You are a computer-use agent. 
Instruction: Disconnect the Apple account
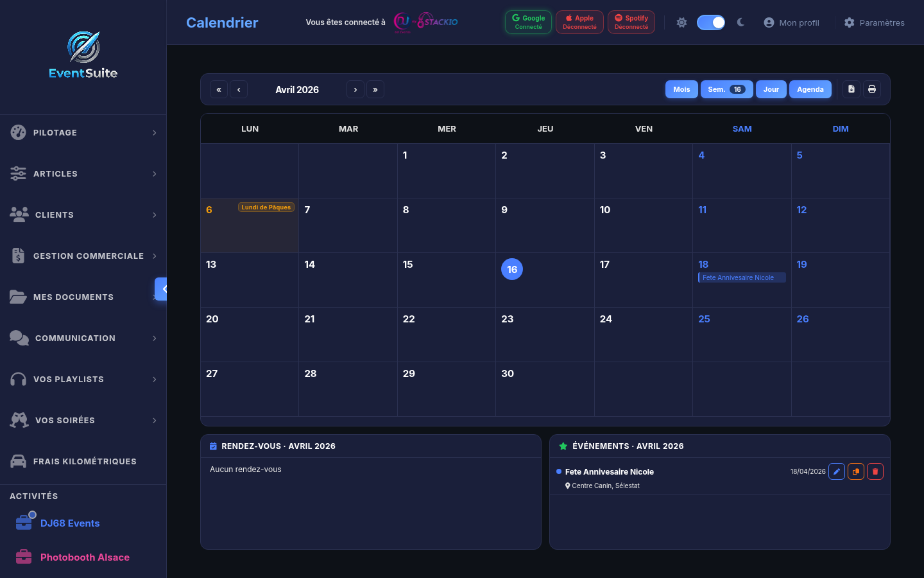coord(579,21)
